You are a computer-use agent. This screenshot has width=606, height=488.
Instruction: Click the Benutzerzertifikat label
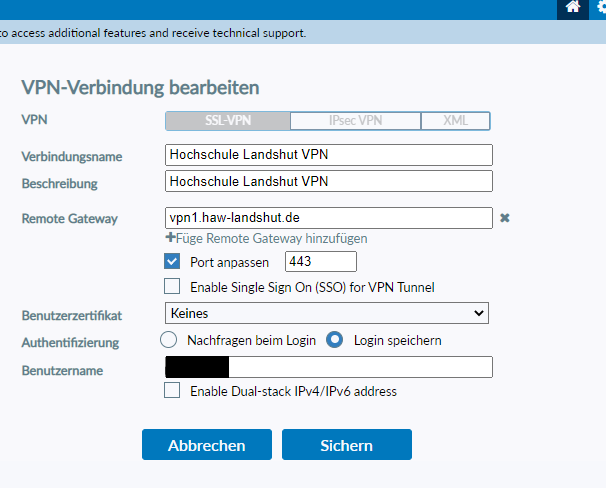click(x=72, y=316)
